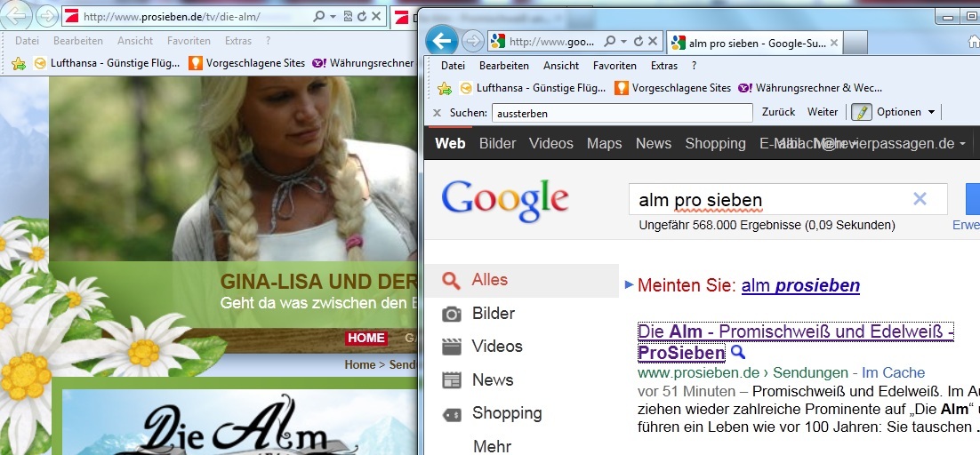The image size is (980, 455).
Task: Click the compatibility view icon in the ProSieben address bar
Action: [348, 17]
